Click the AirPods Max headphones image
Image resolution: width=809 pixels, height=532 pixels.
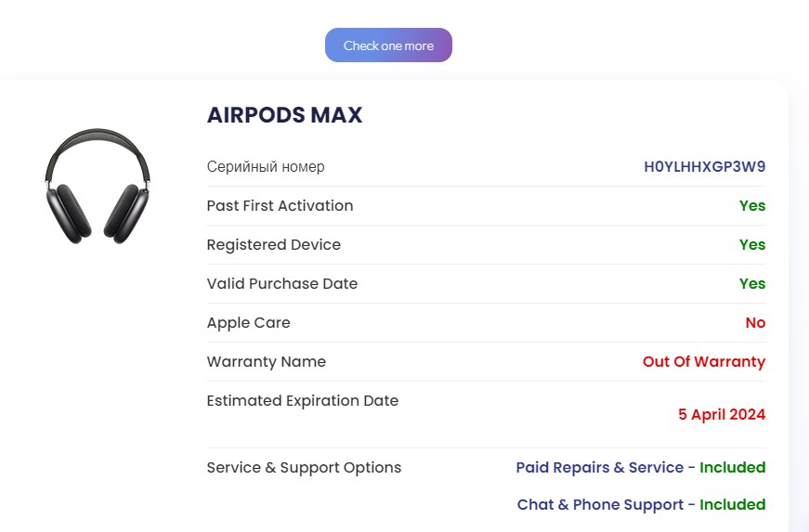pos(98,187)
